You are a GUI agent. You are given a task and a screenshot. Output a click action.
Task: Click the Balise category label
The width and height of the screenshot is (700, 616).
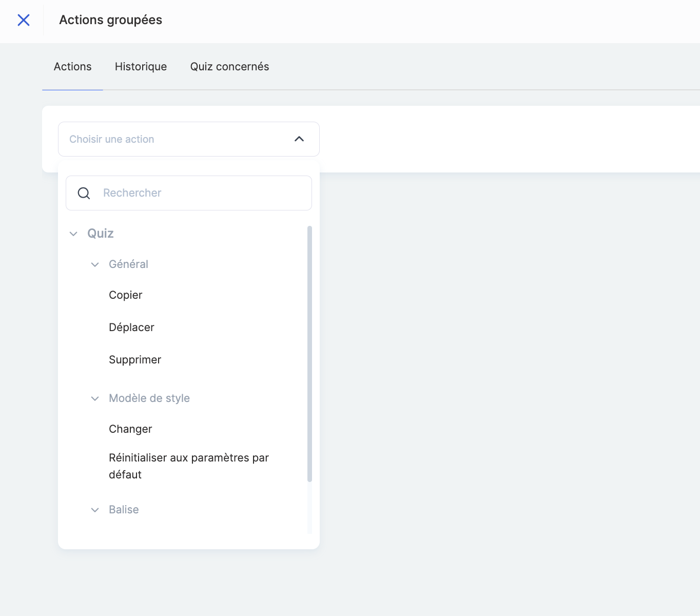[124, 510]
